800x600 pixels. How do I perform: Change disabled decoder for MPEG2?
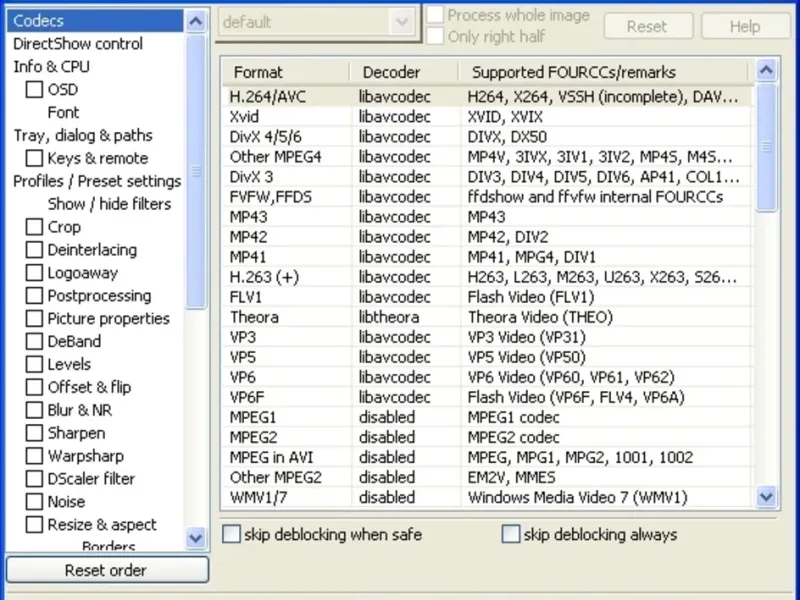tap(387, 437)
